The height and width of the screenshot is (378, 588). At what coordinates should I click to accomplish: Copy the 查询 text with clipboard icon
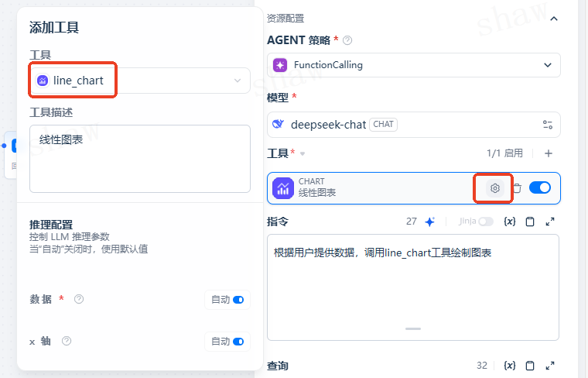pyautogui.click(x=530, y=366)
